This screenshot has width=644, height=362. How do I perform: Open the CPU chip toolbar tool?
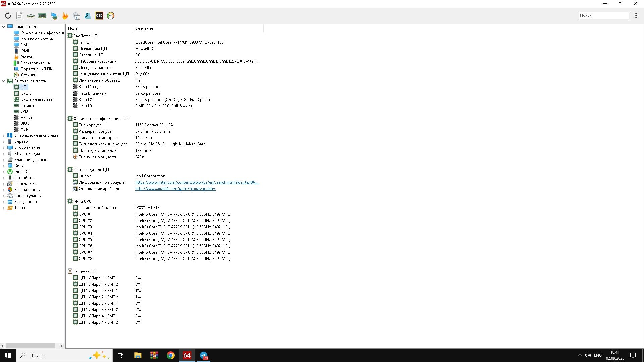31,16
